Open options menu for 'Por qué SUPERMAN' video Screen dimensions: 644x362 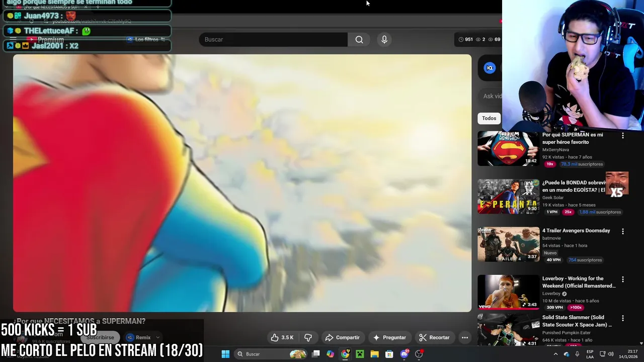point(623,136)
